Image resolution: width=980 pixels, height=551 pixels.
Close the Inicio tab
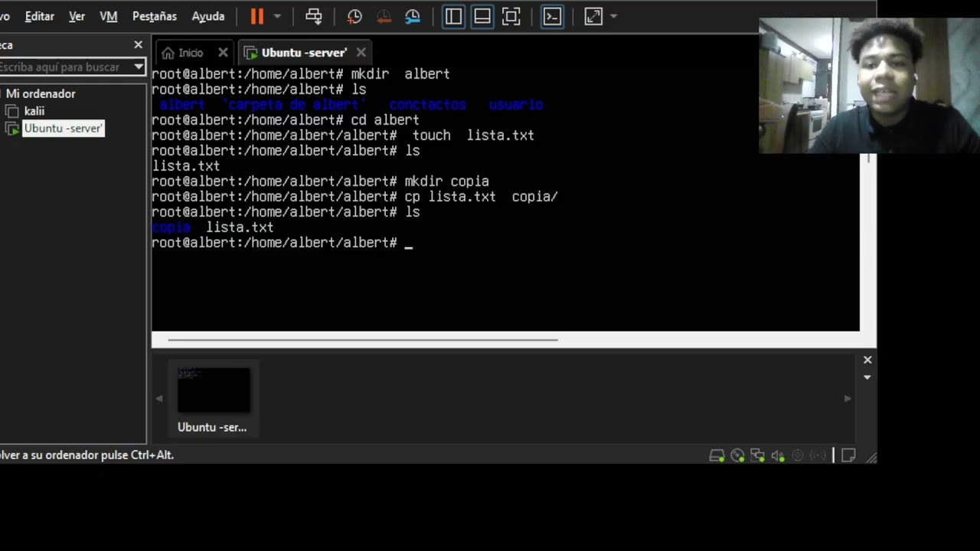point(223,53)
